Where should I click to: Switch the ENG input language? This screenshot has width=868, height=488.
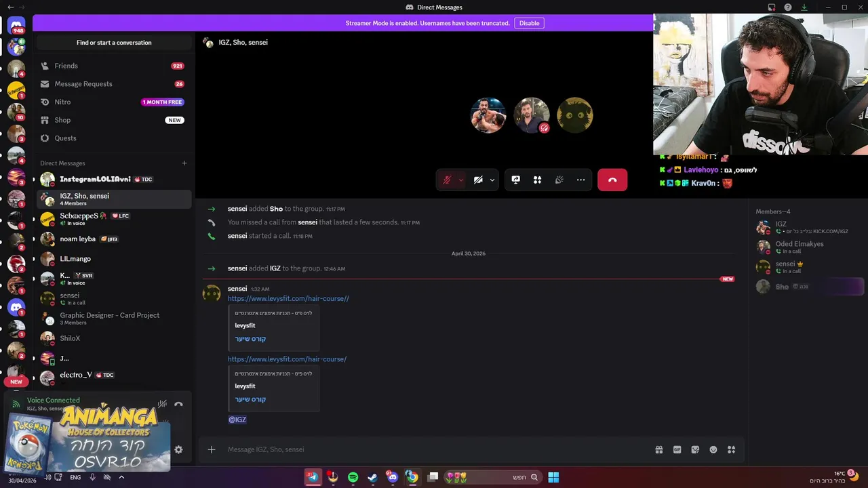(x=75, y=477)
